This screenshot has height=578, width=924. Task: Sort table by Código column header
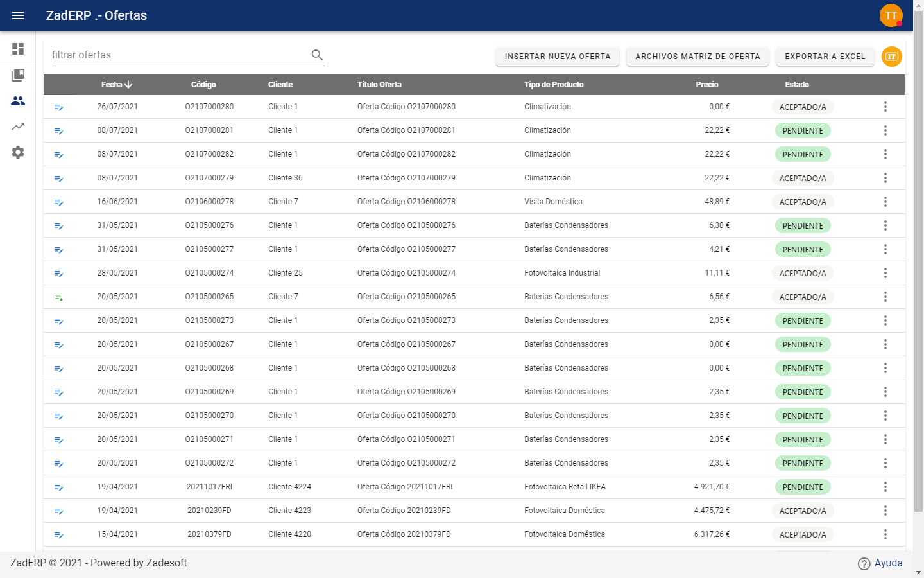[x=203, y=85]
